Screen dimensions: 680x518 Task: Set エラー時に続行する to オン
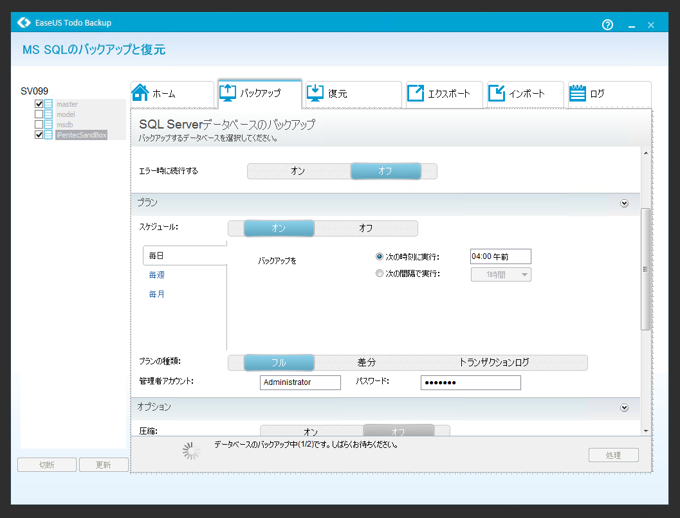click(298, 171)
